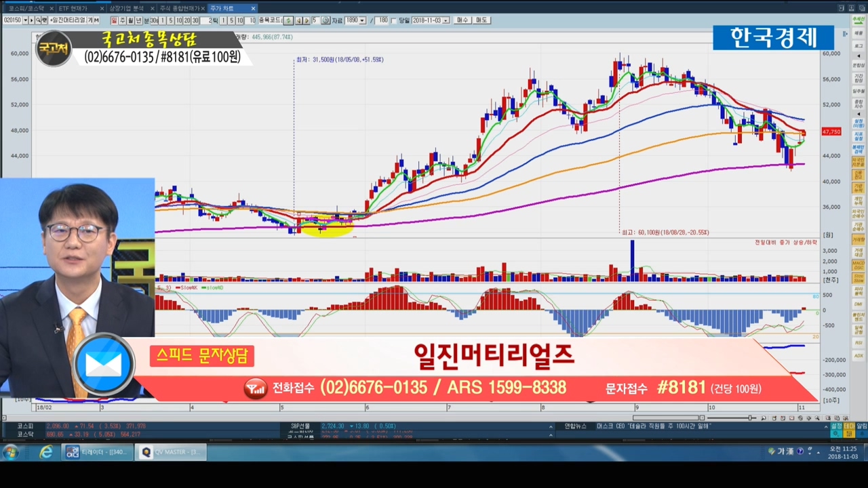Open the date picker dropdown 2018-11-03
Image resolution: width=868 pixels, height=488 pixels.
(446, 20)
